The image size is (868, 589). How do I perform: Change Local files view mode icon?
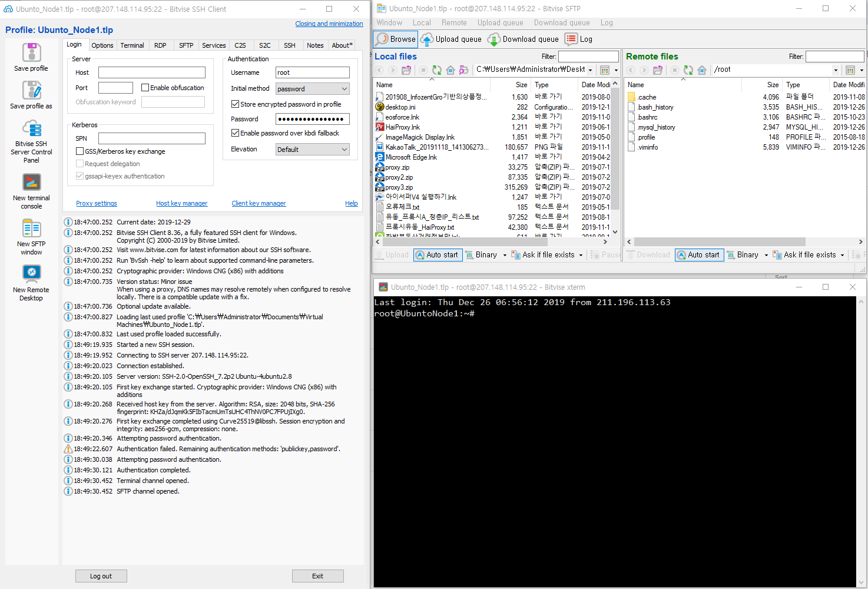(605, 70)
